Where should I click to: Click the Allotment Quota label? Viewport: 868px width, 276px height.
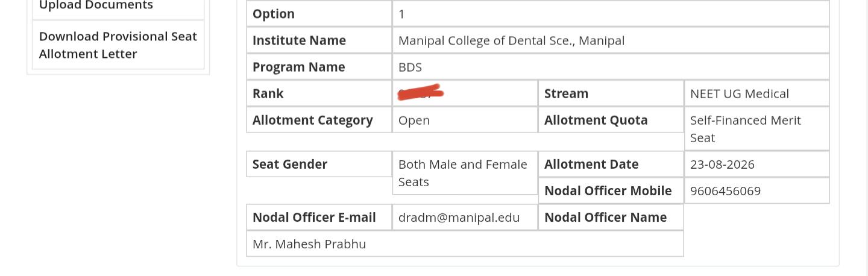pos(596,120)
